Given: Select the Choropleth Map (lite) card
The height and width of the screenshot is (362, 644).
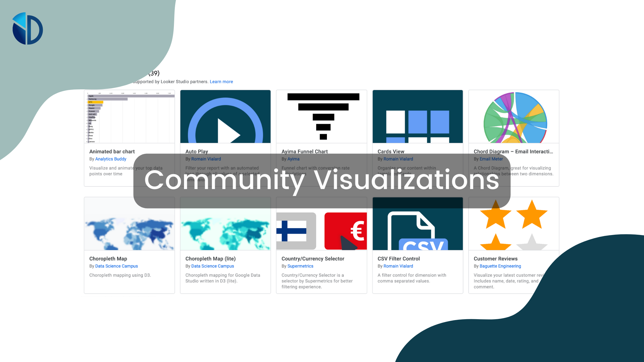Looking at the screenshot, I should point(226,245).
